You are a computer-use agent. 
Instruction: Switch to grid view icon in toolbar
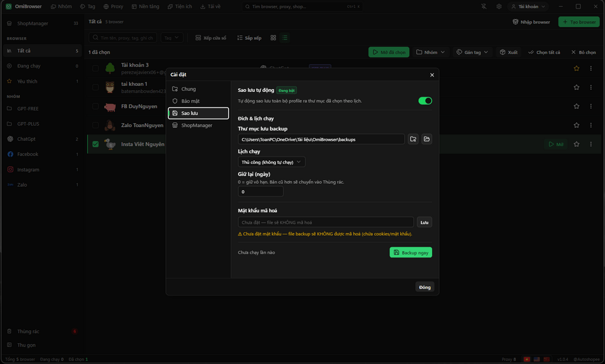point(273,37)
